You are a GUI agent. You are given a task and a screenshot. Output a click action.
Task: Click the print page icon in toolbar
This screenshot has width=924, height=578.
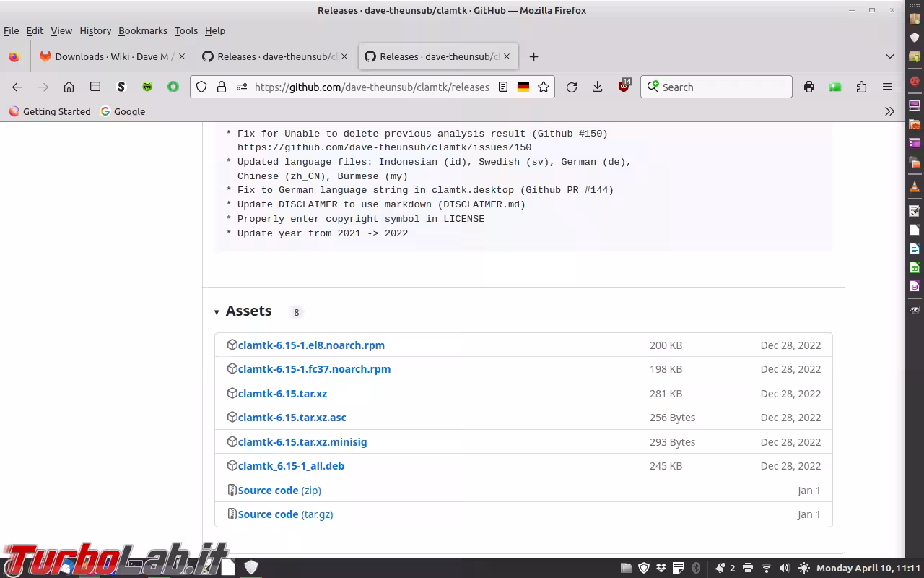pyautogui.click(x=809, y=87)
